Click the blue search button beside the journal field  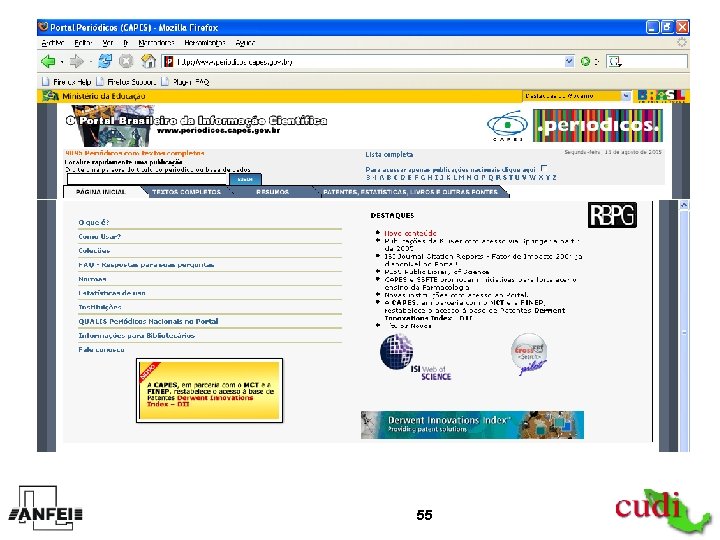pyautogui.click(x=245, y=179)
